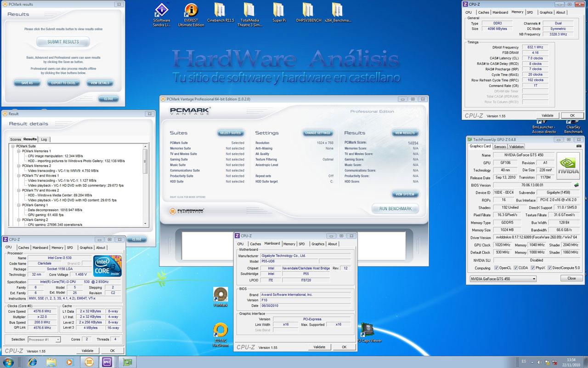Open Internet Explorer from taskbar
Viewport: 588px width, 368px height.
coord(32,362)
